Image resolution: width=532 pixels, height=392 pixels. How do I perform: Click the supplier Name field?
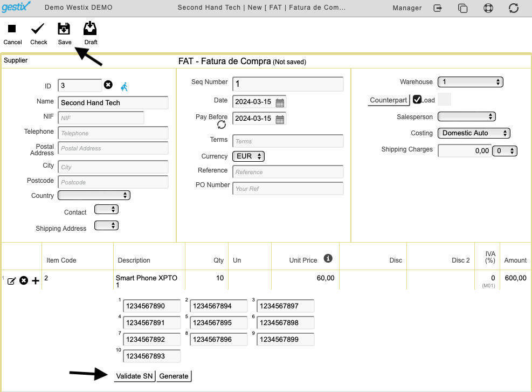(113, 102)
